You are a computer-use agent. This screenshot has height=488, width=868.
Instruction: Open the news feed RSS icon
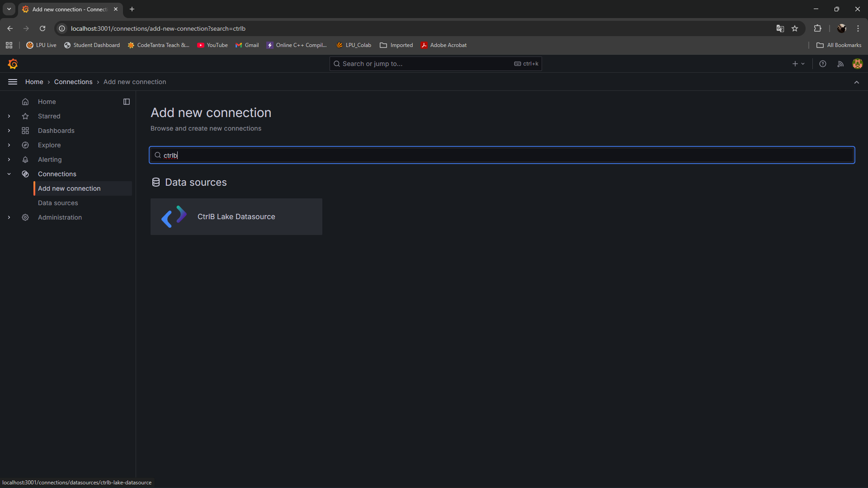click(840, 64)
